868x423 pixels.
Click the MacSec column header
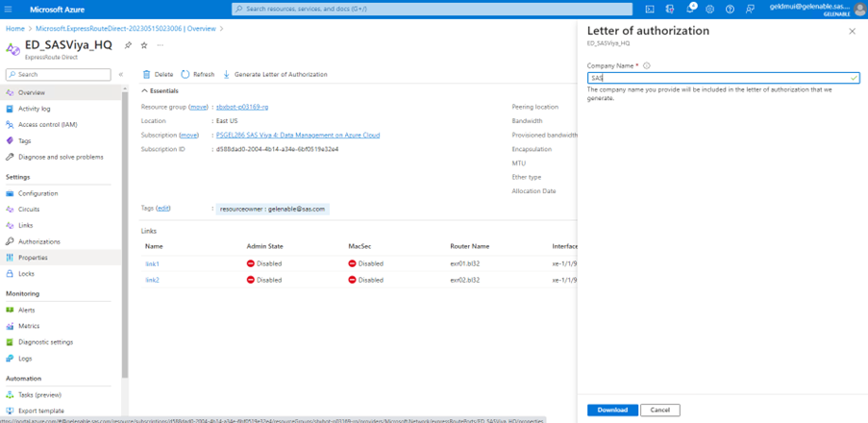tap(359, 246)
